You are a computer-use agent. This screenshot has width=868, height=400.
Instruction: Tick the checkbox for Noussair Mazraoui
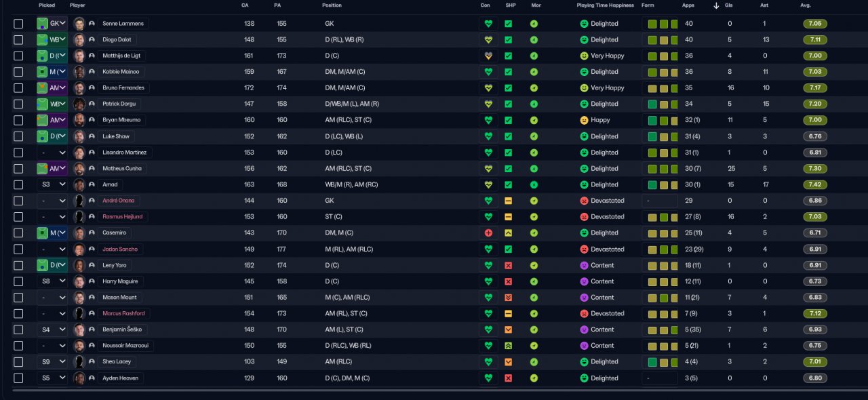[x=18, y=346]
